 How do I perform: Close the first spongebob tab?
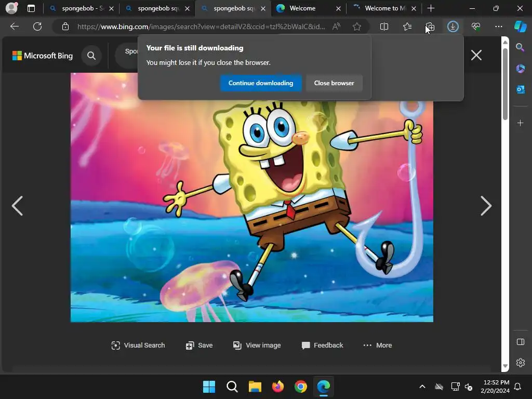[x=111, y=9]
